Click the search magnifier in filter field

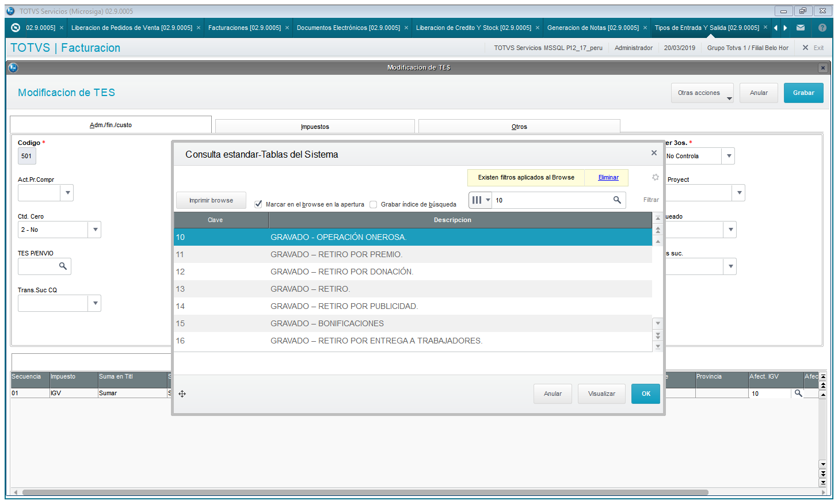tap(617, 200)
